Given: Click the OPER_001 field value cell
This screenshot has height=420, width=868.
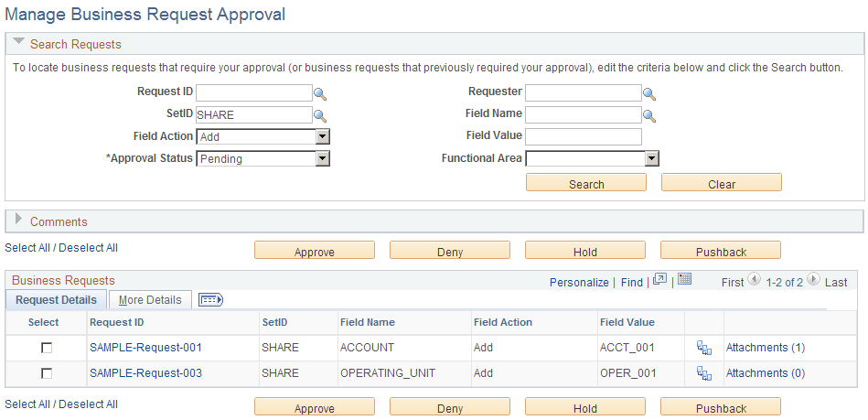Looking at the screenshot, I should [x=628, y=373].
